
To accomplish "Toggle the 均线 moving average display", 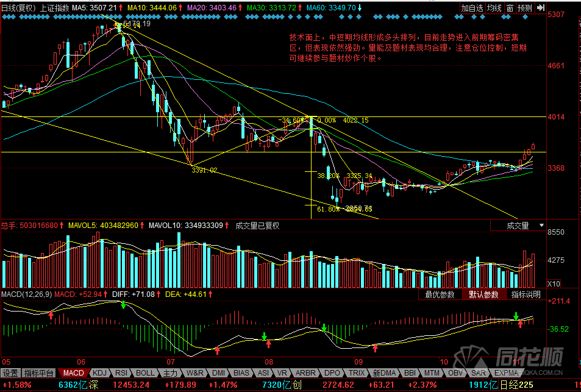I will tap(494, 8).
